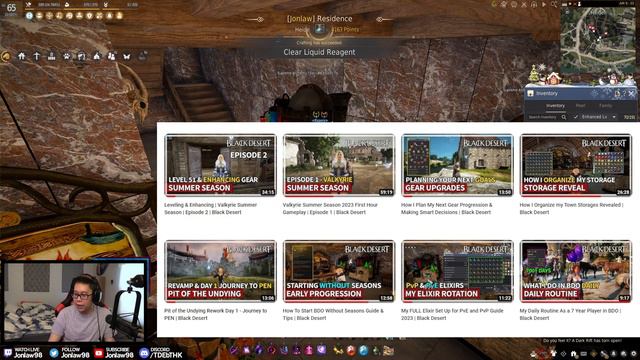Click the rolled map item in the bottom hotbar
Image resolution: width=640 pixels, height=360 pixels.
388,350
